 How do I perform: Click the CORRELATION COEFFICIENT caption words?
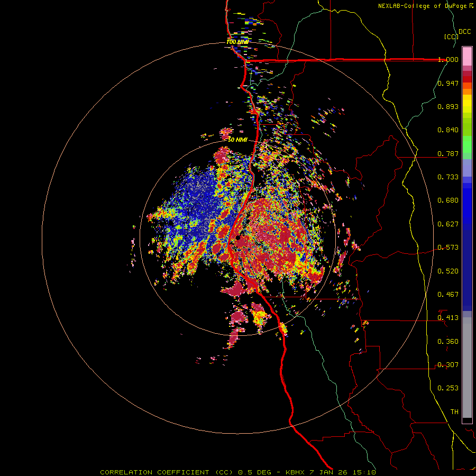pyautogui.click(x=154, y=472)
